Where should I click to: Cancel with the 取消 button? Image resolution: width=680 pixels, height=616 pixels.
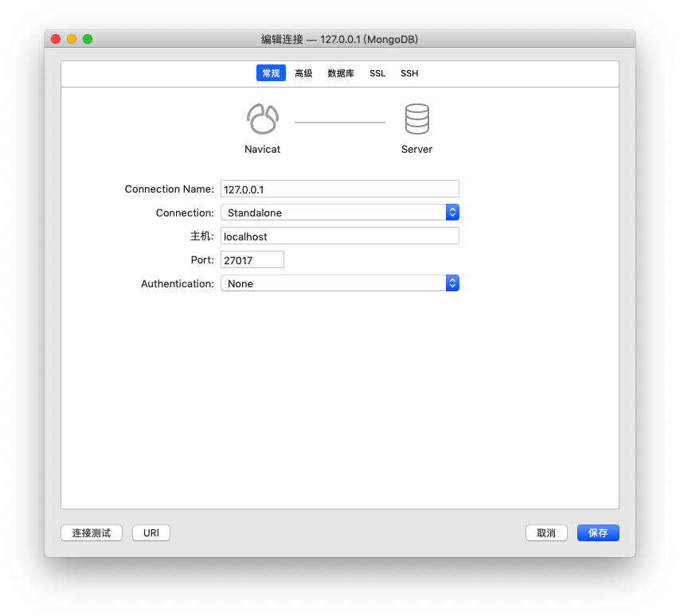point(546,533)
